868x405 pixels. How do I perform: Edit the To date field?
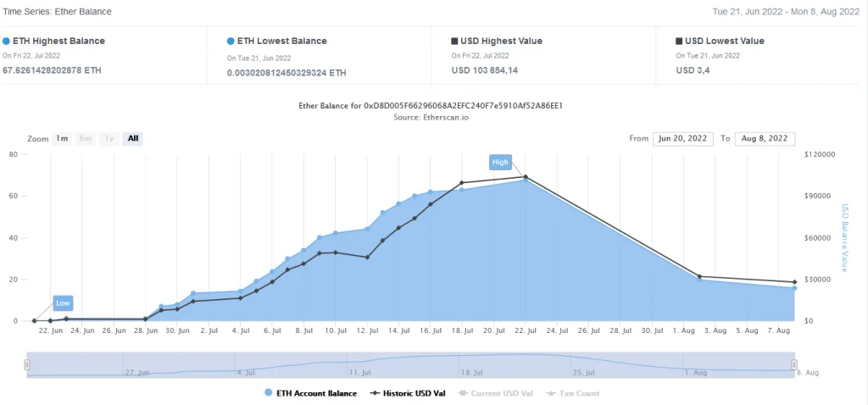[765, 138]
